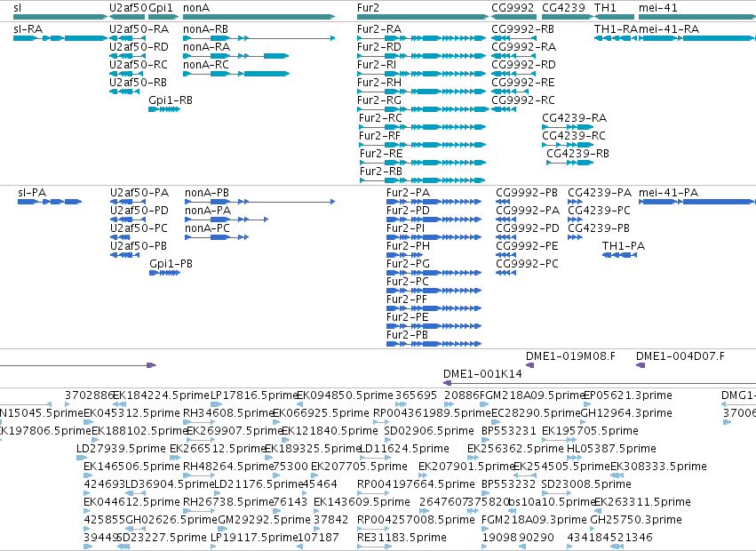Click protein U2af50-PC
Screen dimensions: 756x551
point(139,228)
